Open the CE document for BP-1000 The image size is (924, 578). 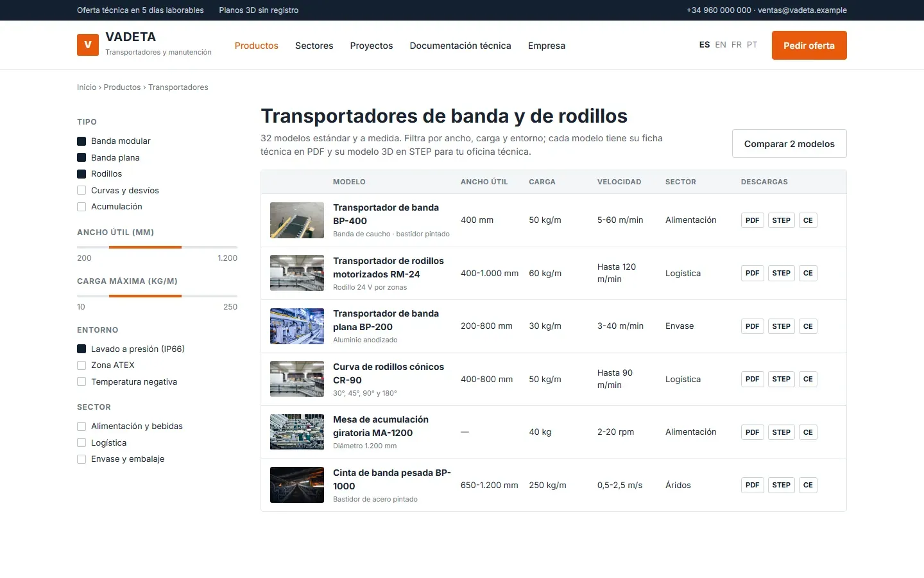pos(808,485)
